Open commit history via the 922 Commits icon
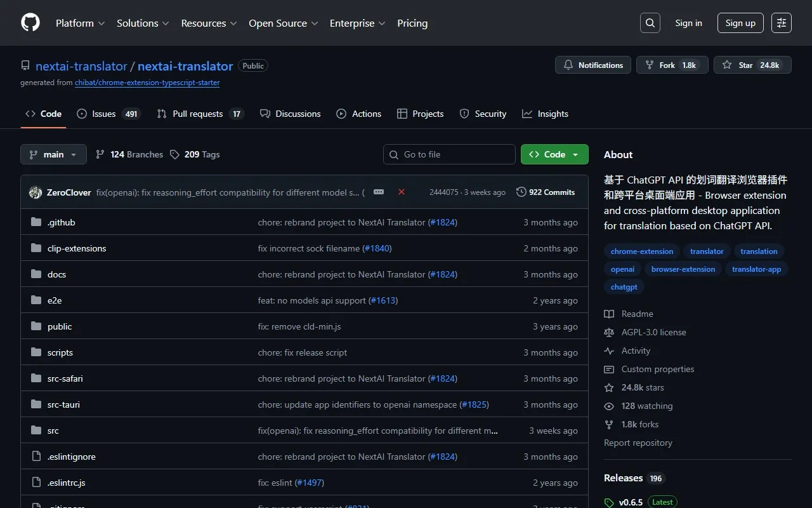812x508 pixels. [x=520, y=192]
